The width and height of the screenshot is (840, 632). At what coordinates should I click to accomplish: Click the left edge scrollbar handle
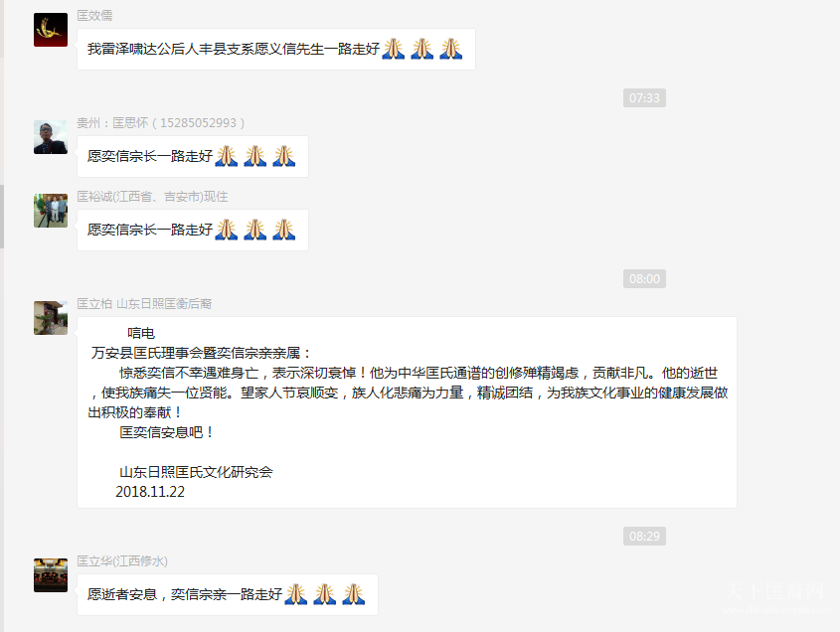click(2, 217)
